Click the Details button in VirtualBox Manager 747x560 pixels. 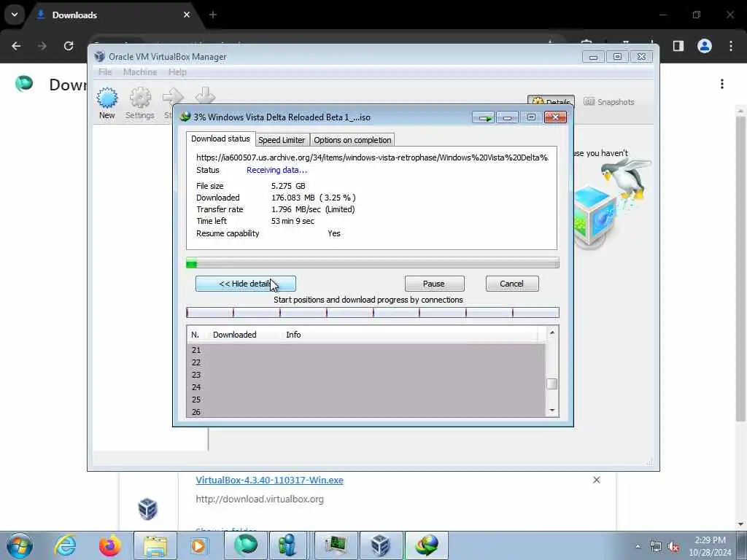551,101
